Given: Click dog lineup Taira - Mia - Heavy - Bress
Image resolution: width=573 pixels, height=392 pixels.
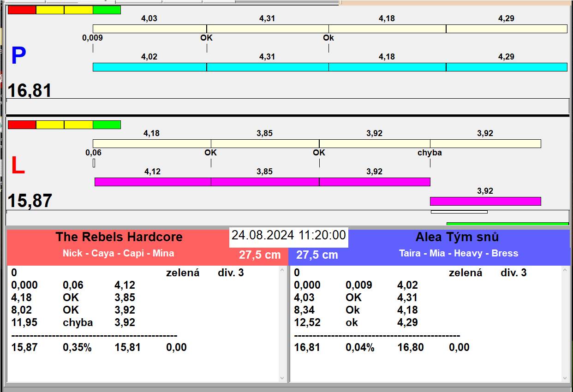Looking at the screenshot, I should tap(458, 253).
